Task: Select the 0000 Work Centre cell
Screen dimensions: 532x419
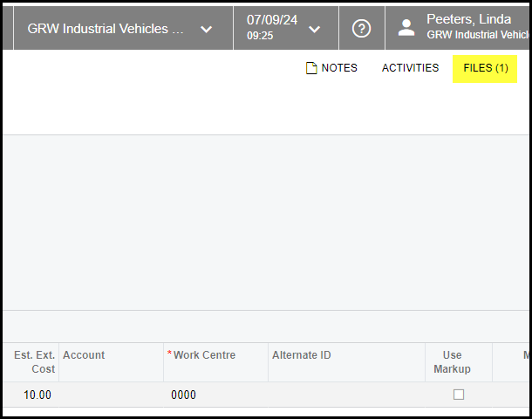Action: point(184,395)
